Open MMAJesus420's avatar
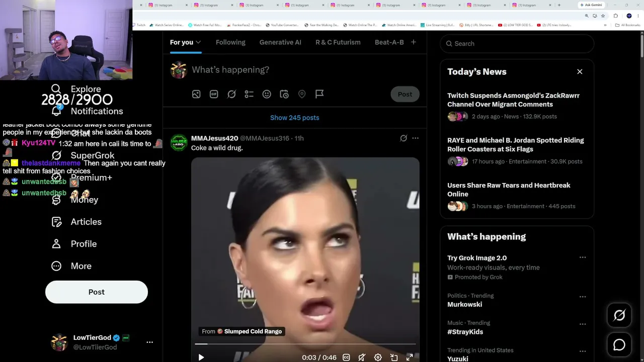This screenshot has width=644, height=362. [179, 142]
